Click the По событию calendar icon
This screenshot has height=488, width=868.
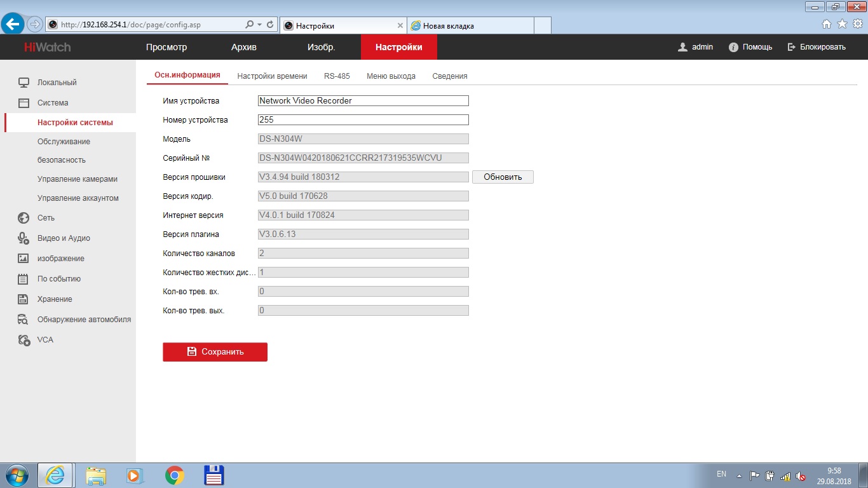pos(24,279)
